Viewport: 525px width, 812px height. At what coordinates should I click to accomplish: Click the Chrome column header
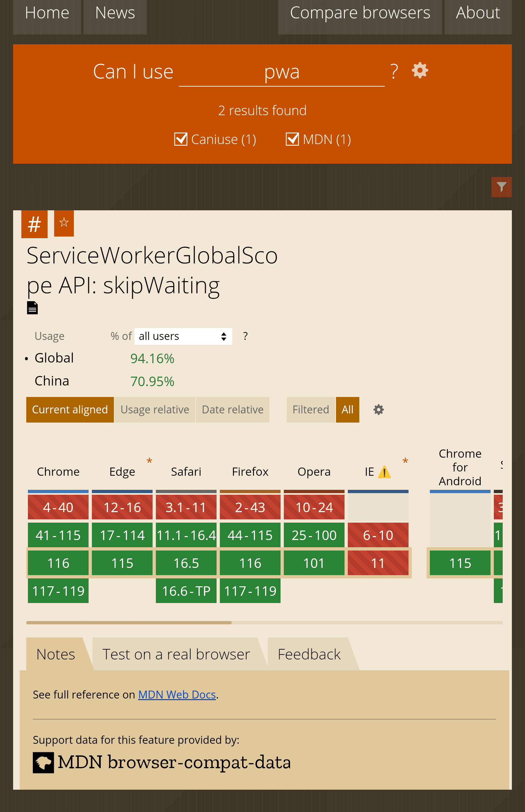click(x=58, y=471)
